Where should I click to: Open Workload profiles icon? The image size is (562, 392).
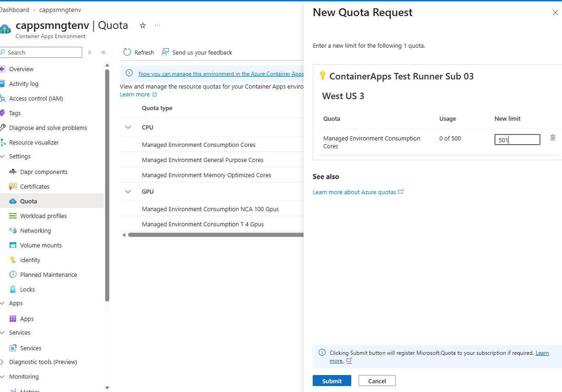13,216
